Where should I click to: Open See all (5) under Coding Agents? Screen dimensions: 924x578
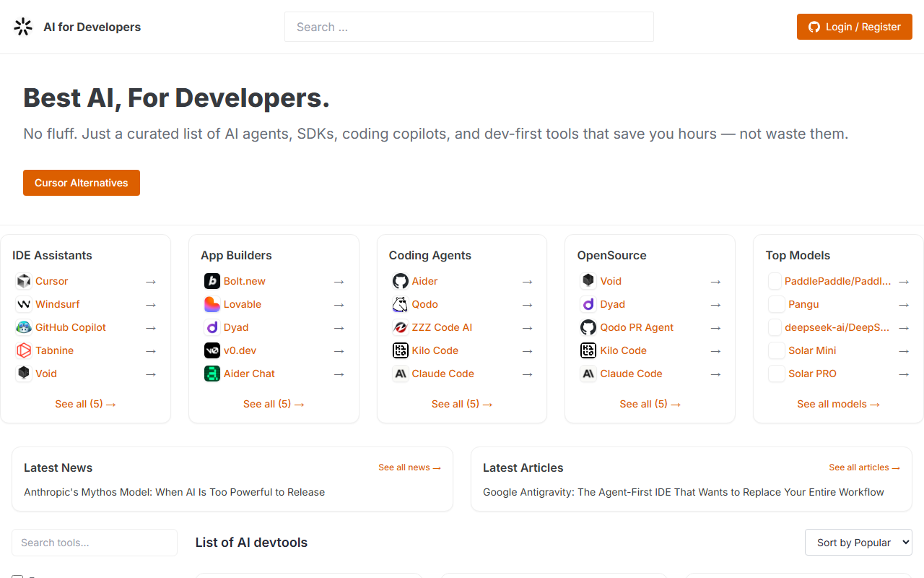tap(462, 404)
